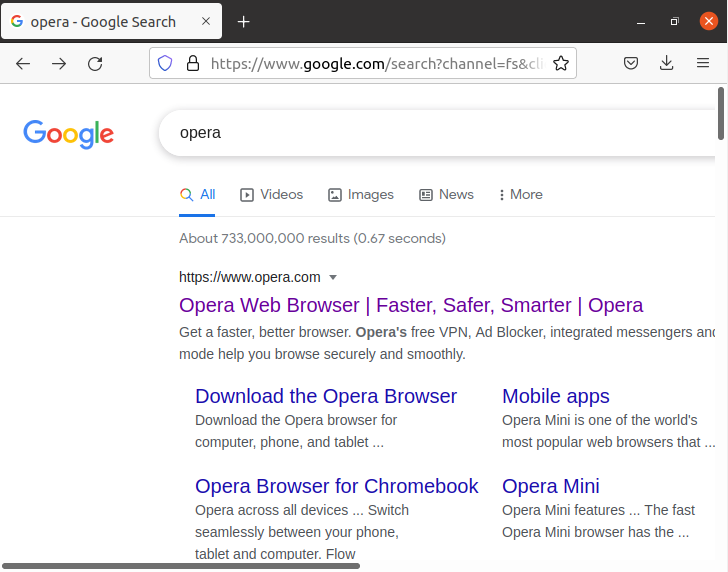Click the Google logo
728x572 pixels.
click(68, 134)
